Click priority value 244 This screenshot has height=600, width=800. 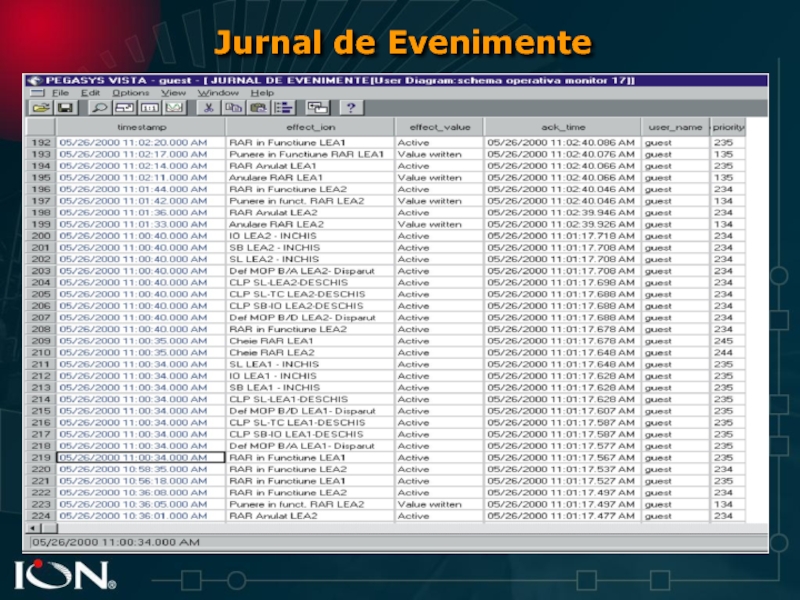coord(728,353)
